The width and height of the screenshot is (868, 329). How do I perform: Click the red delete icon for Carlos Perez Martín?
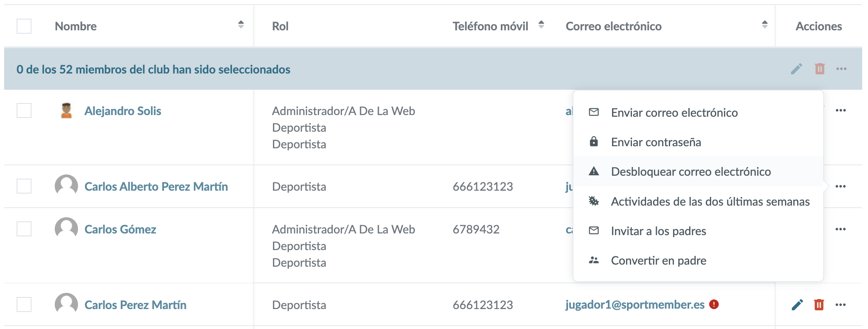point(819,305)
